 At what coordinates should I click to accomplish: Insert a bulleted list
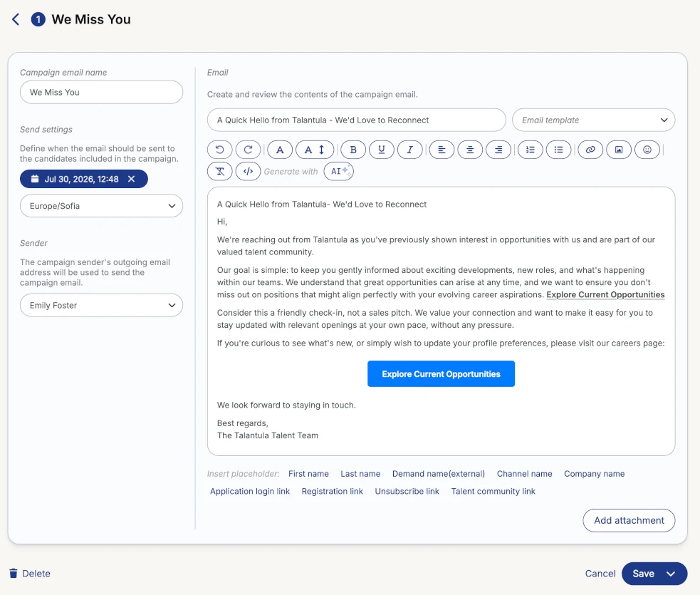pos(558,150)
